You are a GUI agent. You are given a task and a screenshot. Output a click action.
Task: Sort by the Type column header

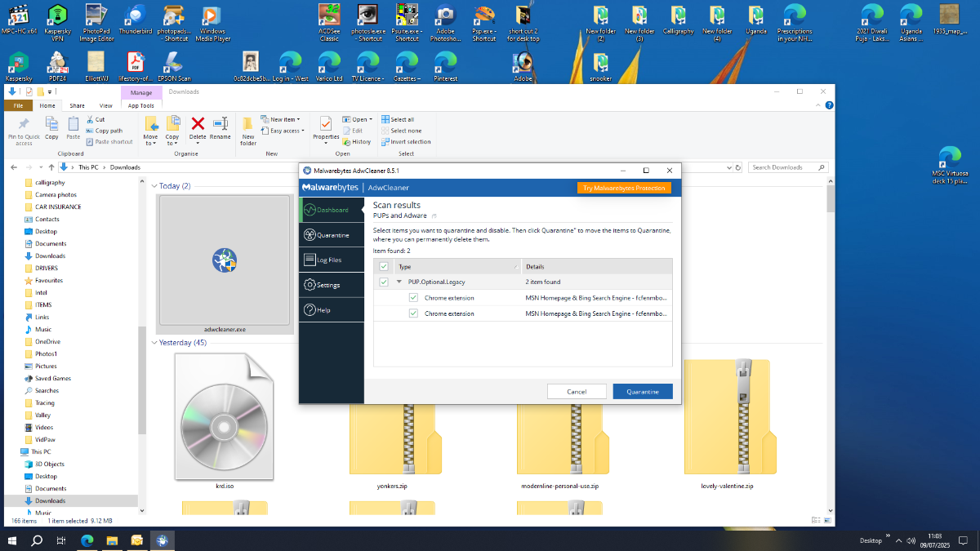pyautogui.click(x=457, y=266)
